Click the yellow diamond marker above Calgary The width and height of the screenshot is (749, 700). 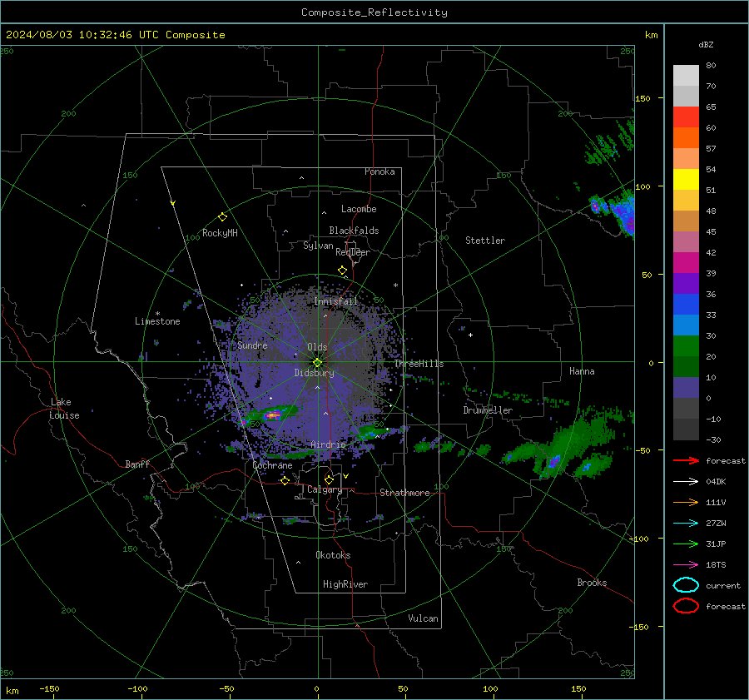coord(329,479)
